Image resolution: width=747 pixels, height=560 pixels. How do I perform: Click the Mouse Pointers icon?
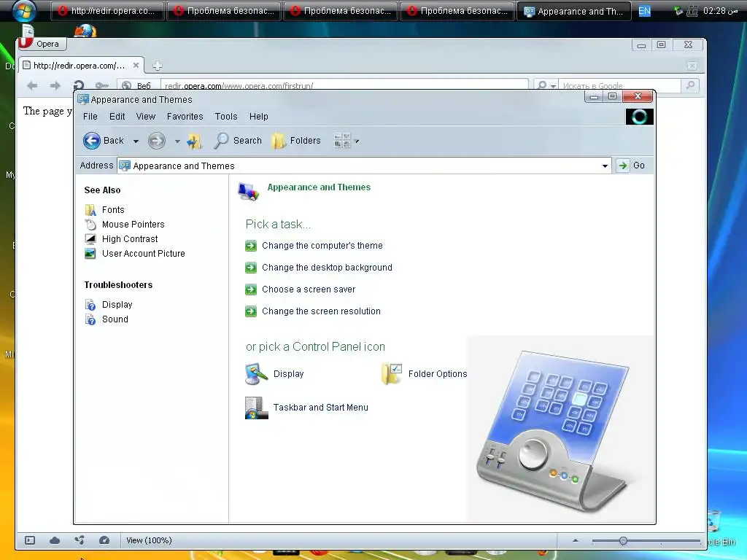(x=90, y=225)
